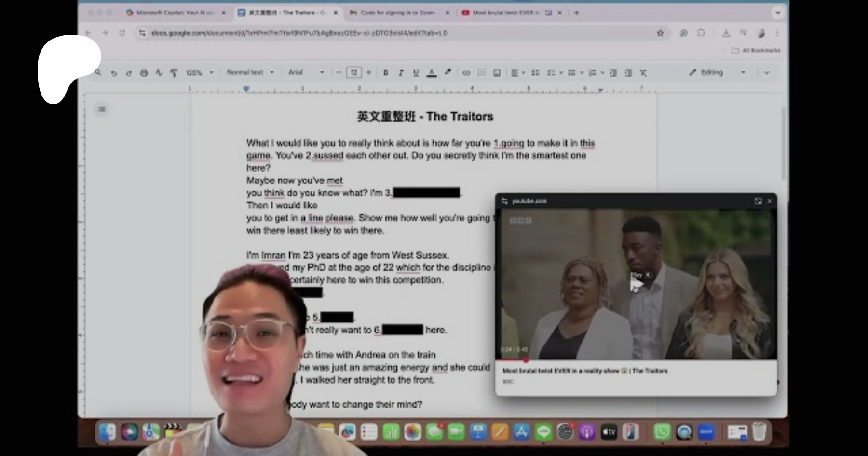868x456 pixels.
Task: Toggle italic formatting
Action: [x=400, y=73]
